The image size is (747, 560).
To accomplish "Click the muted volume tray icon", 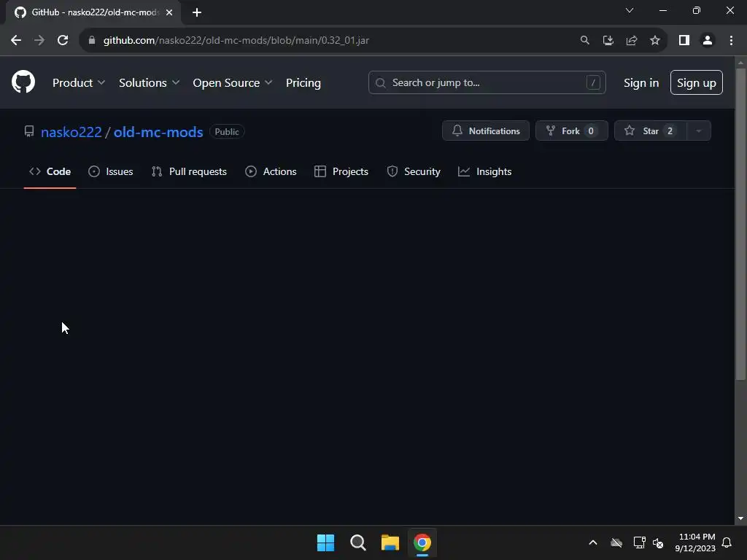I will pos(658,542).
